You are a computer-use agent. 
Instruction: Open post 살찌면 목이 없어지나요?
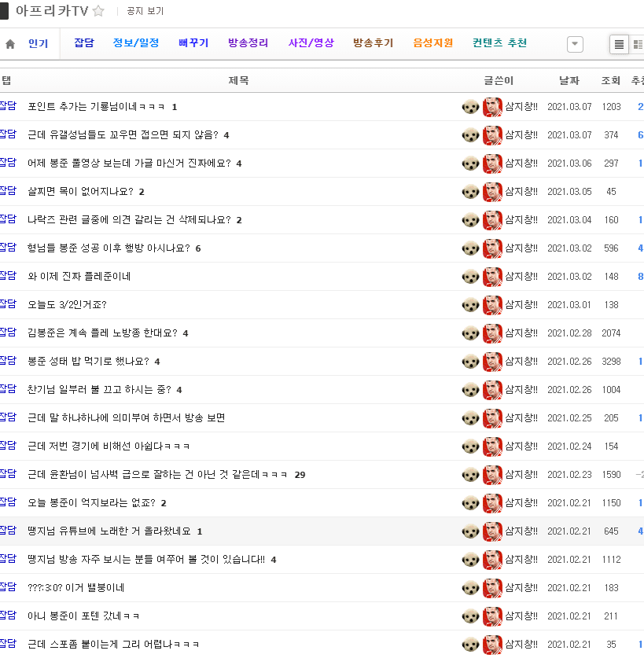(81, 191)
